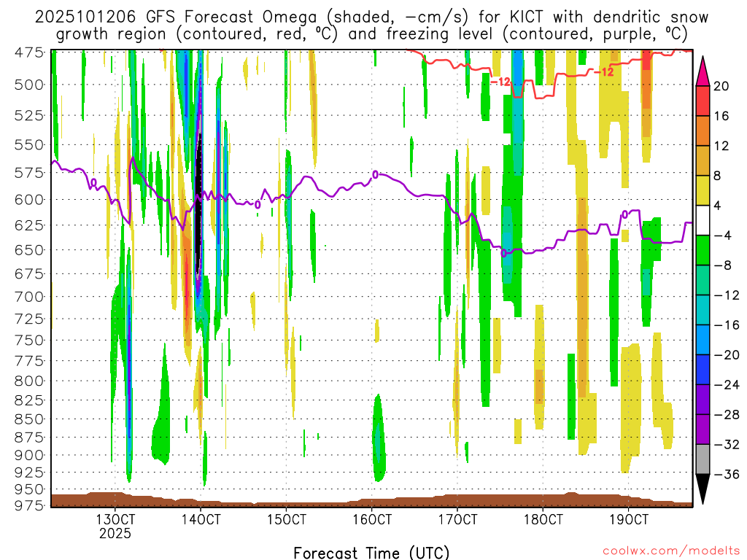
Task: Select the colorbar label -24
Action: (726, 385)
